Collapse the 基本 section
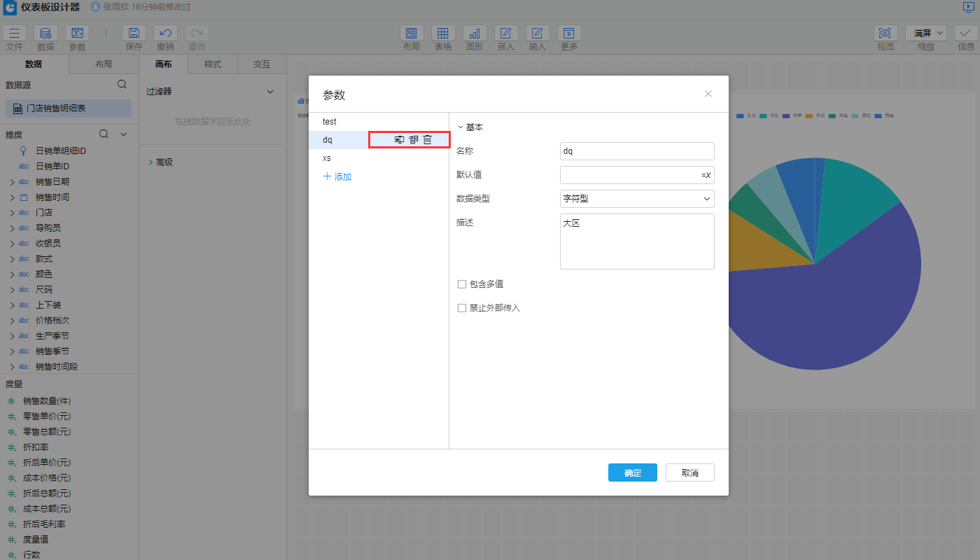The height and width of the screenshot is (560, 980). point(461,127)
